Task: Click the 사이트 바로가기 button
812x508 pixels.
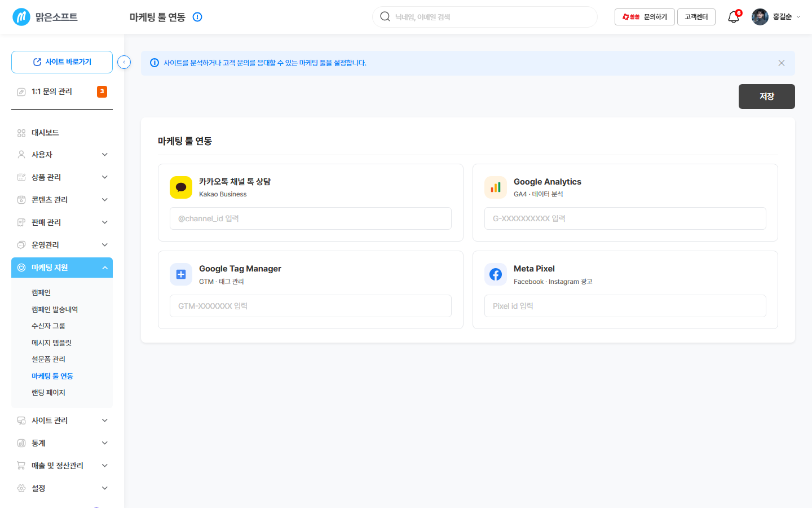Action: click(62, 62)
